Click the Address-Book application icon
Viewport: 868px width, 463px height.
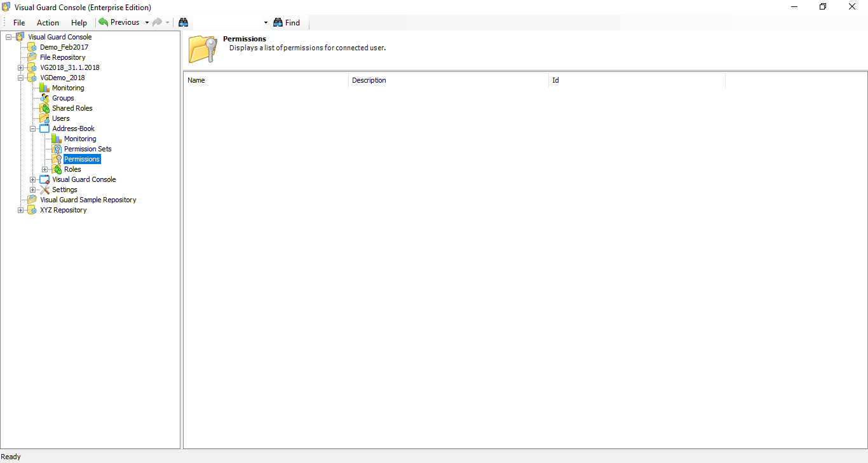44,128
